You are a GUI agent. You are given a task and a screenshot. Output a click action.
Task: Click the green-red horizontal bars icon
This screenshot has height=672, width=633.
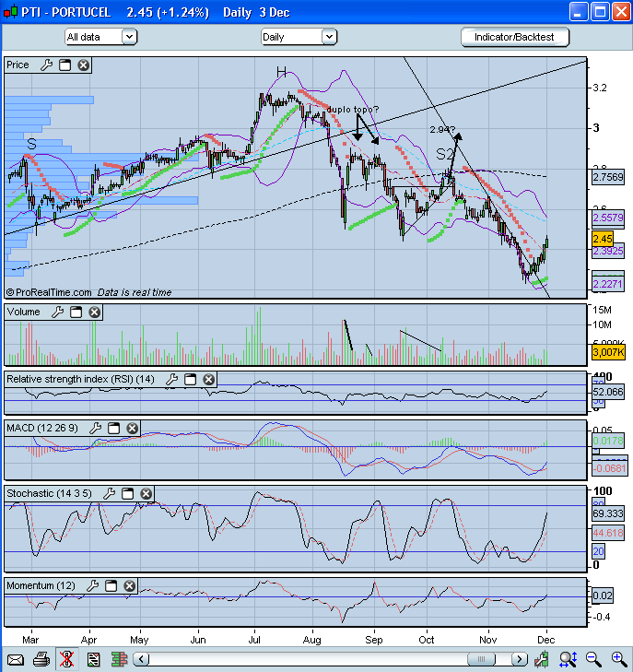[x=119, y=659]
